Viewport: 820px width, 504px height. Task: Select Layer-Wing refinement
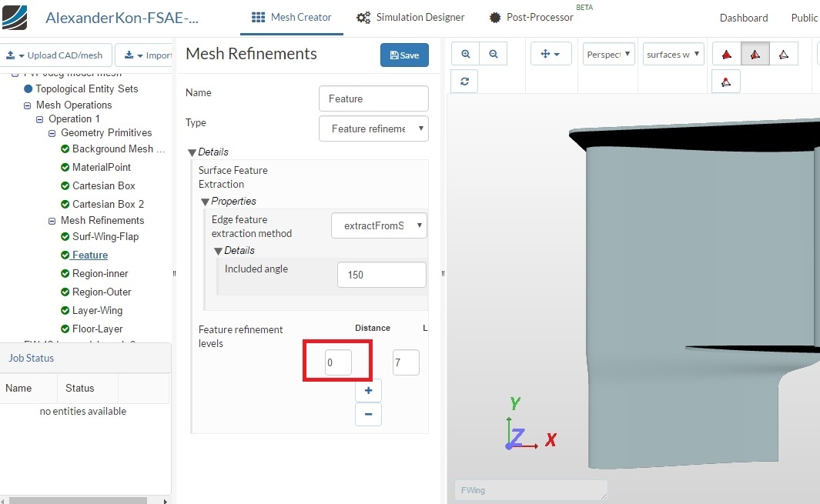pyautogui.click(x=97, y=311)
